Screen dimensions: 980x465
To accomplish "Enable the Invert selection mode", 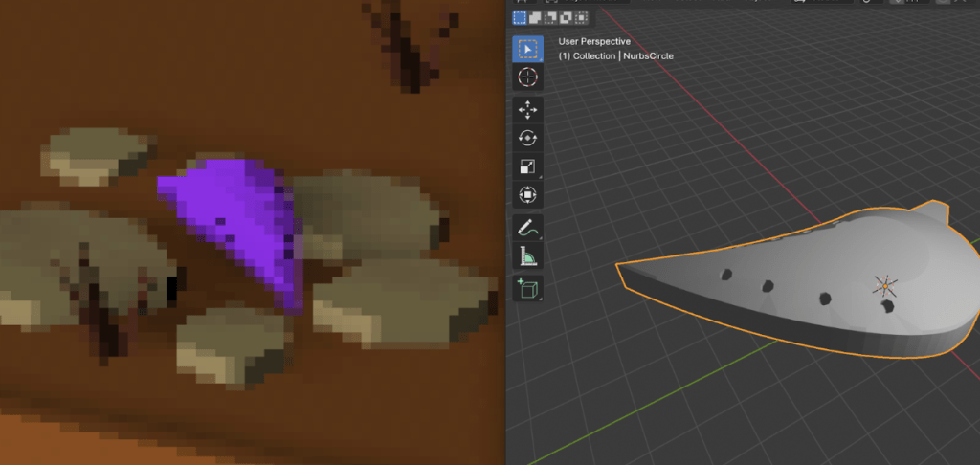I will [x=567, y=17].
